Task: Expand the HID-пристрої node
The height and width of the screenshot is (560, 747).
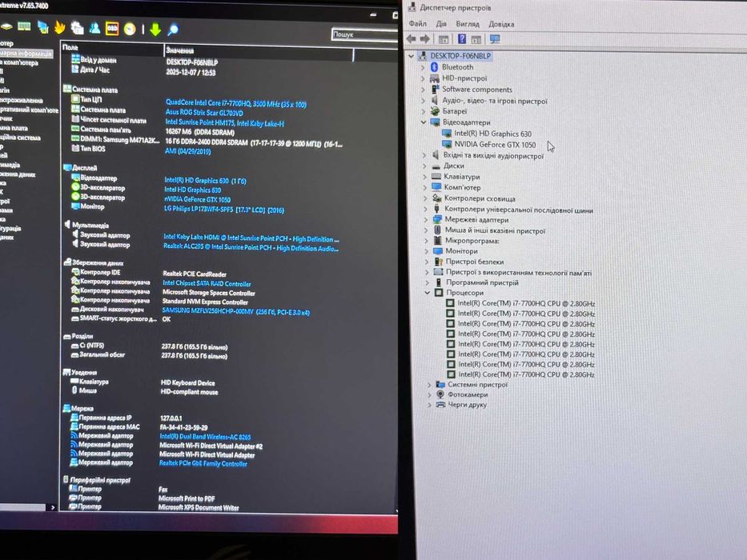Action: click(x=423, y=78)
